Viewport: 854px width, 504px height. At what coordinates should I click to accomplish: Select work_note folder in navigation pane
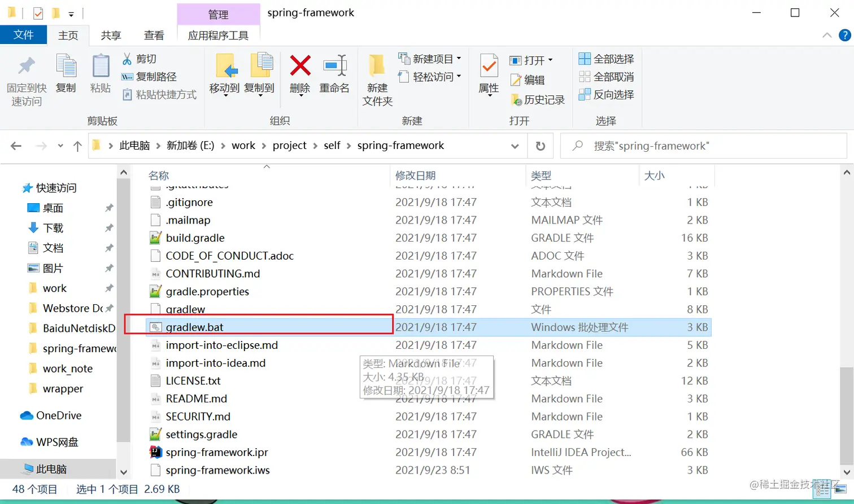click(x=67, y=369)
